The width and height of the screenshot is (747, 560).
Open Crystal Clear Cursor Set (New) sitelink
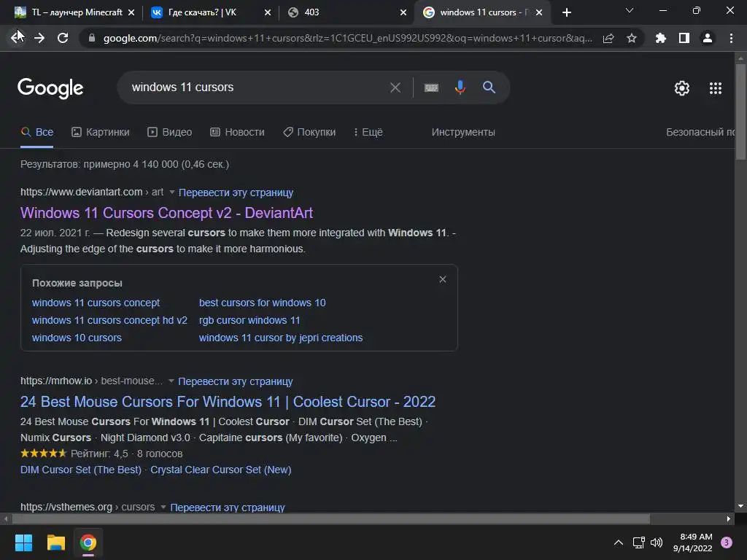point(221,470)
